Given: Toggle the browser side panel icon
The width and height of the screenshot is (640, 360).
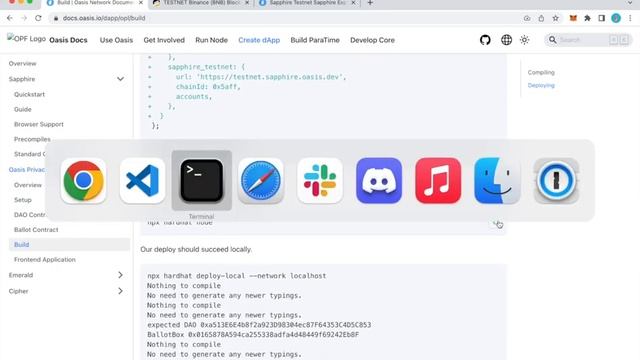Looking at the screenshot, I should pos(602,18).
